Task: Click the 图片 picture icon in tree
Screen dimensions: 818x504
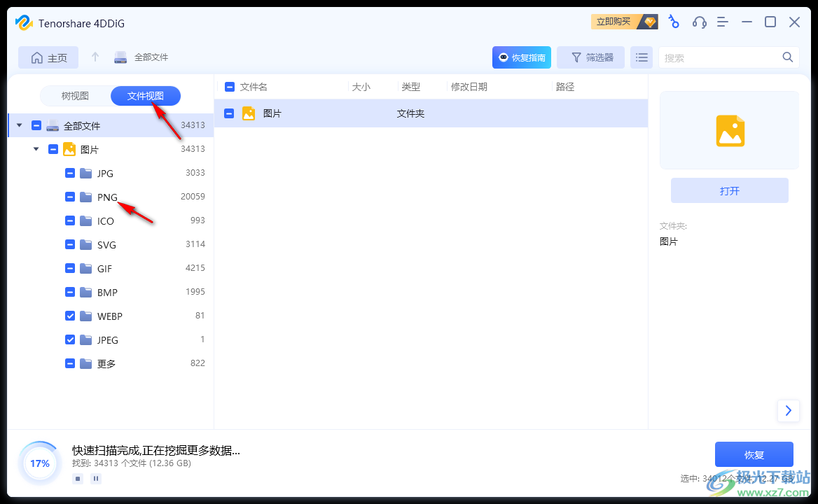Action: point(69,149)
